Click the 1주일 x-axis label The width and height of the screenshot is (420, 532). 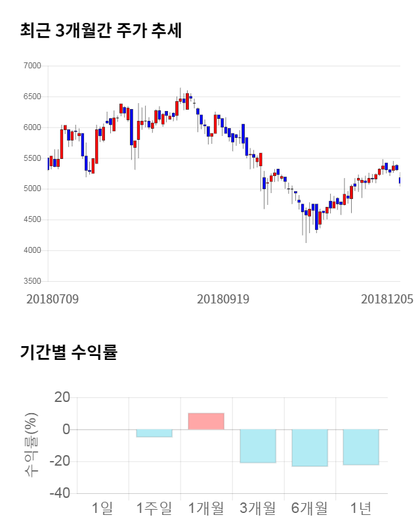(x=154, y=508)
